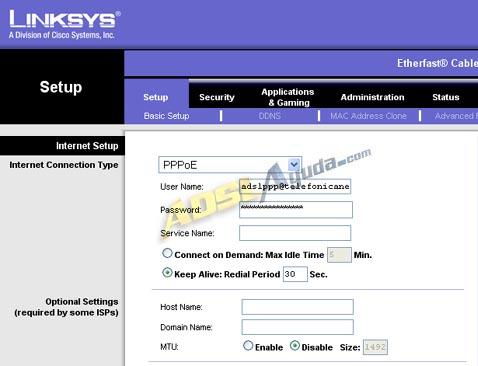This screenshot has width=478, height=366.
Task: Open the DDNS sub-page link
Action: pos(270,116)
